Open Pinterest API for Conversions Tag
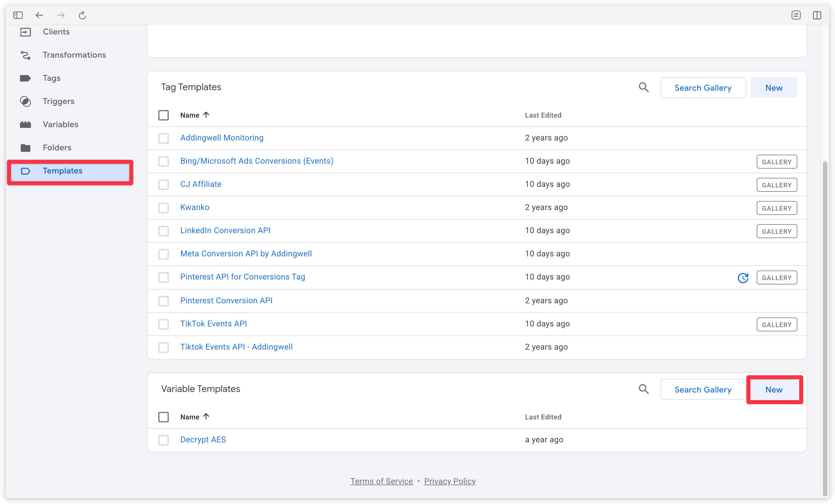This screenshot has width=835, height=504. [x=242, y=277]
